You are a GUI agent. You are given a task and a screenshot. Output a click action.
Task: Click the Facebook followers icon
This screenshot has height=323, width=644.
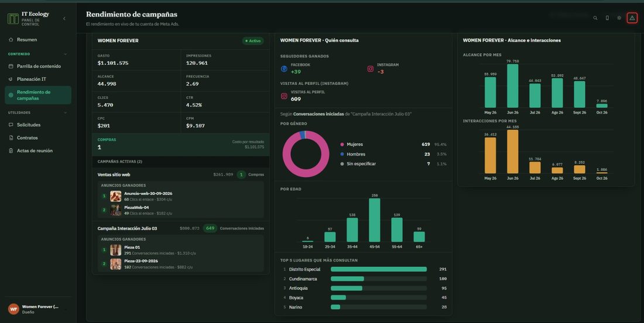coord(284,69)
